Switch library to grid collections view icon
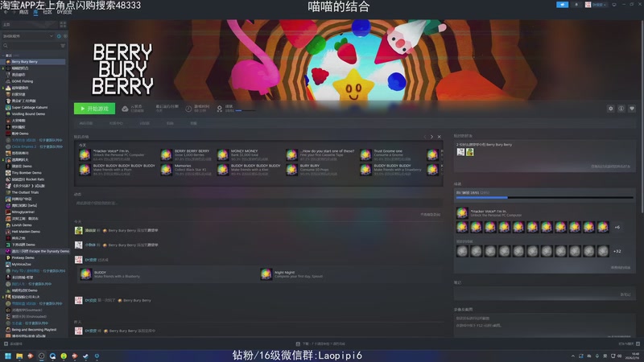644x362 pixels. [x=63, y=25]
